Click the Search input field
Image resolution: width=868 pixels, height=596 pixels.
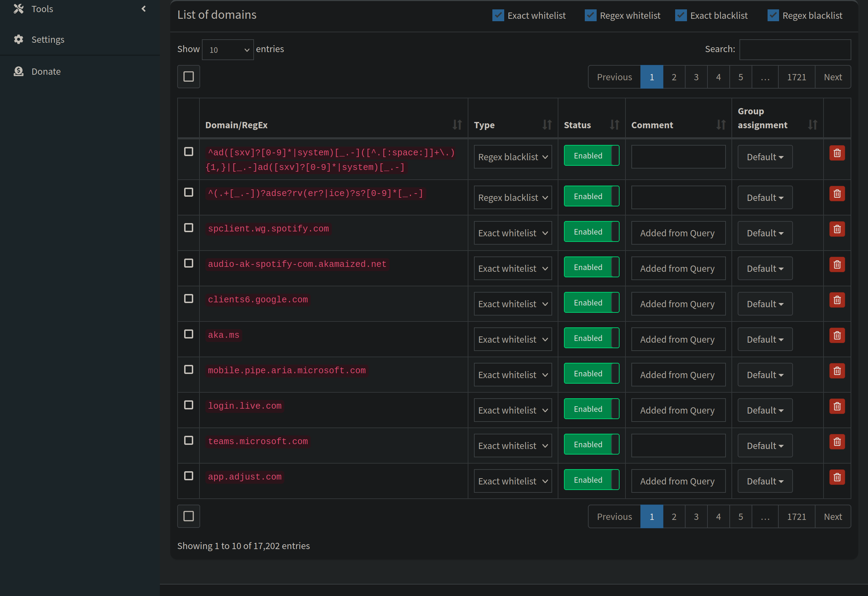click(795, 50)
